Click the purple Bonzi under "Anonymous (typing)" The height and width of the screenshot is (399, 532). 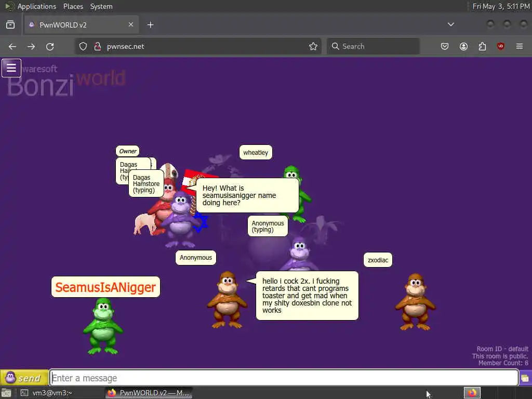pyautogui.click(x=299, y=254)
